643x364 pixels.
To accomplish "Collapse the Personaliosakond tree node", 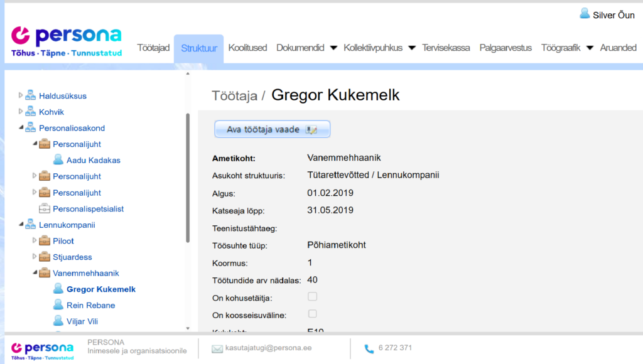I will [x=19, y=127].
